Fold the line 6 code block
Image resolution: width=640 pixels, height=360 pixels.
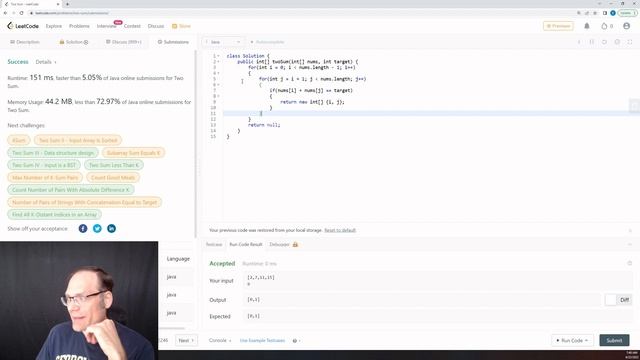click(218, 84)
